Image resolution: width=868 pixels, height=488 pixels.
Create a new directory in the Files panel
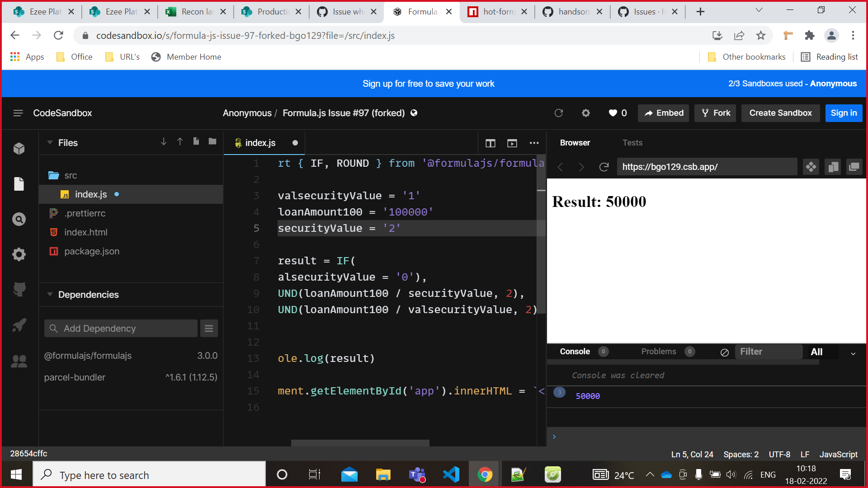[x=212, y=141]
